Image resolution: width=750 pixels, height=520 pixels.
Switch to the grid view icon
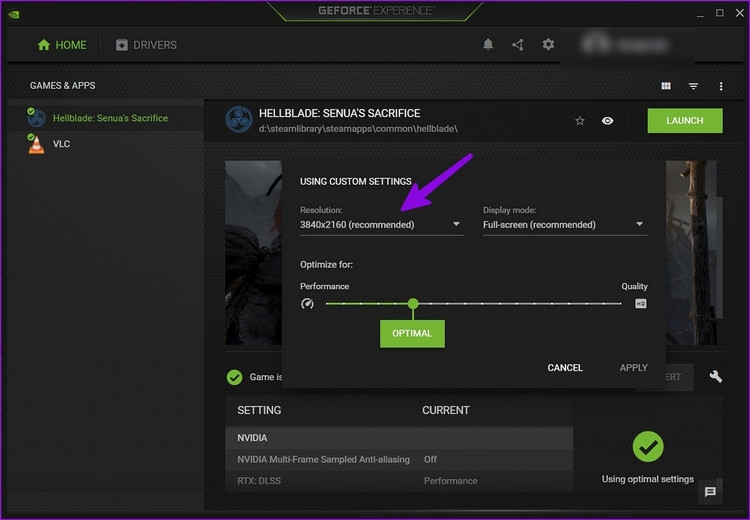click(666, 86)
